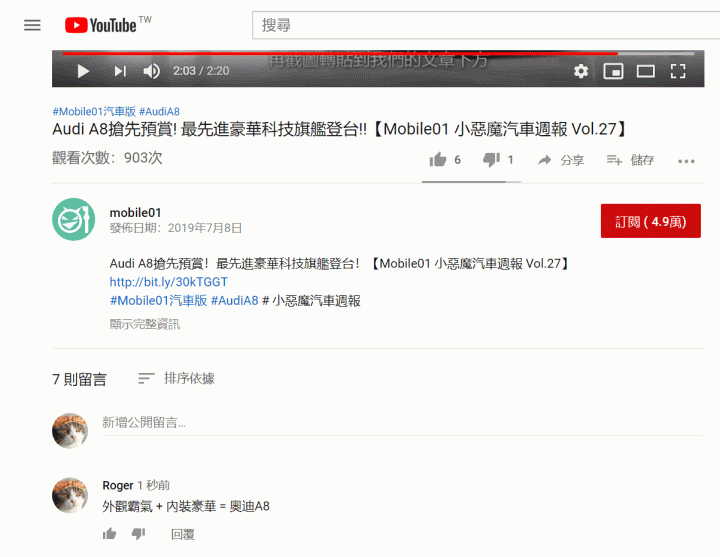Image resolution: width=720 pixels, height=557 pixels.
Task: Like Roger's comment
Action: click(x=109, y=534)
